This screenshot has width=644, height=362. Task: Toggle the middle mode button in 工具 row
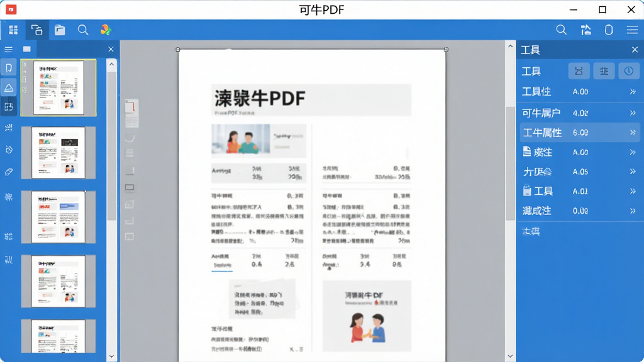tap(604, 71)
